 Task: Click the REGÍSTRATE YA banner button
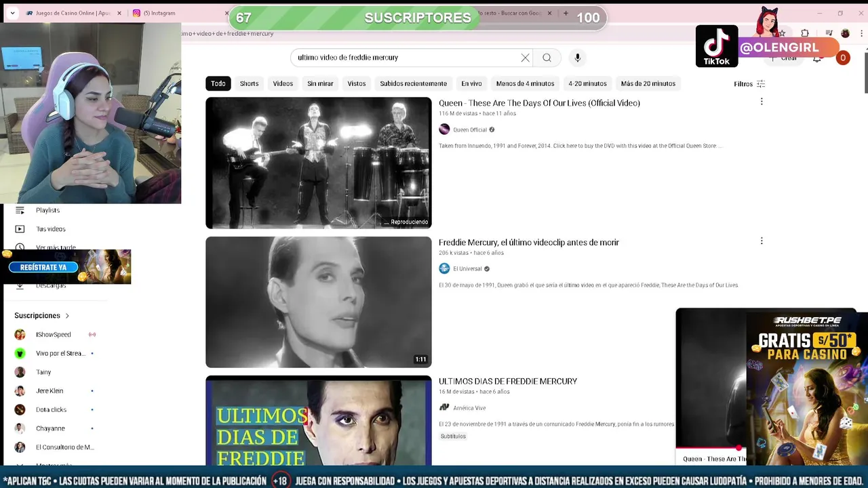[x=43, y=268]
